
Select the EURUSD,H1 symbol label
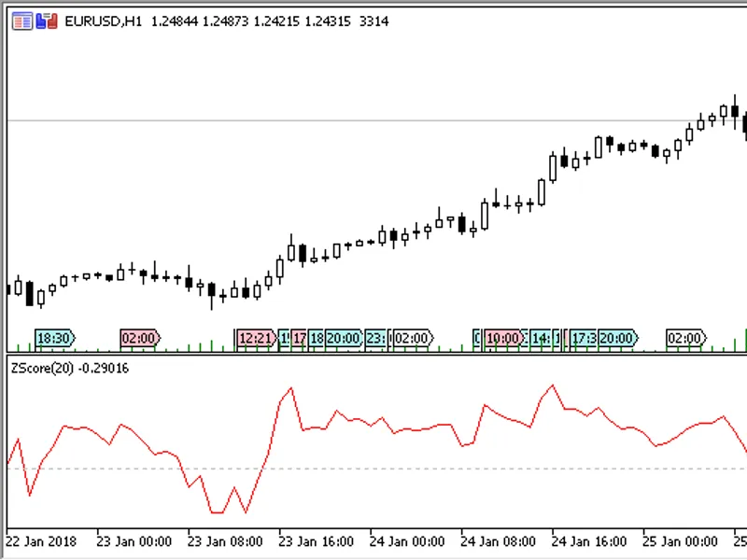click(104, 21)
